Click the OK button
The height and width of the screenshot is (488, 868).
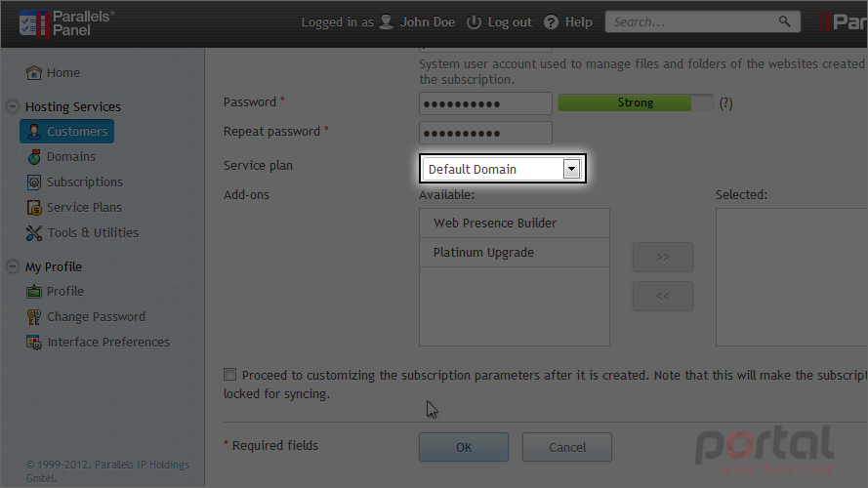pos(464,447)
